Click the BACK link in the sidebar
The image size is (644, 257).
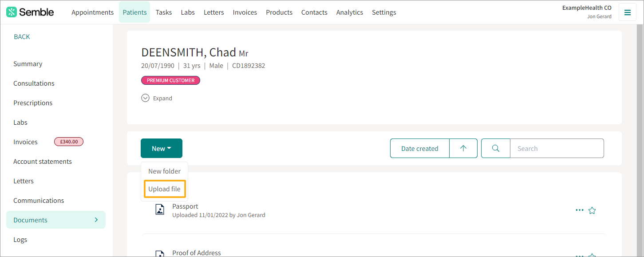pos(22,37)
